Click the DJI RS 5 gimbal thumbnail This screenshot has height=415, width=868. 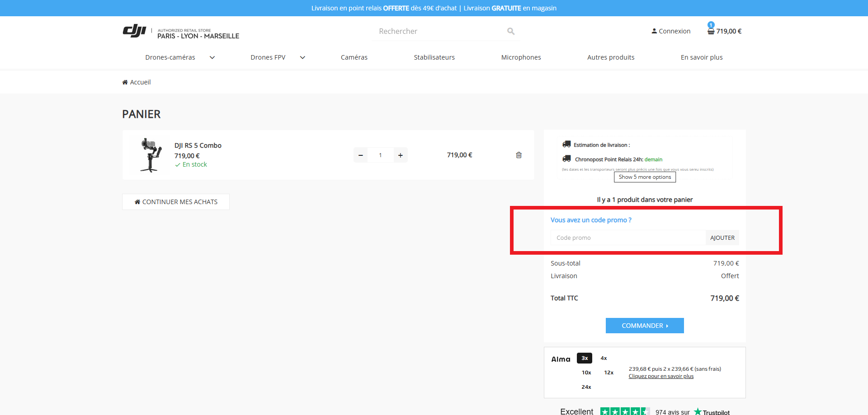click(x=151, y=155)
